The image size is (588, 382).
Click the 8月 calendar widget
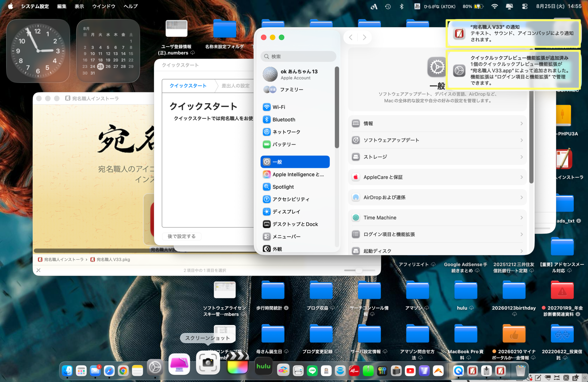pos(108,51)
